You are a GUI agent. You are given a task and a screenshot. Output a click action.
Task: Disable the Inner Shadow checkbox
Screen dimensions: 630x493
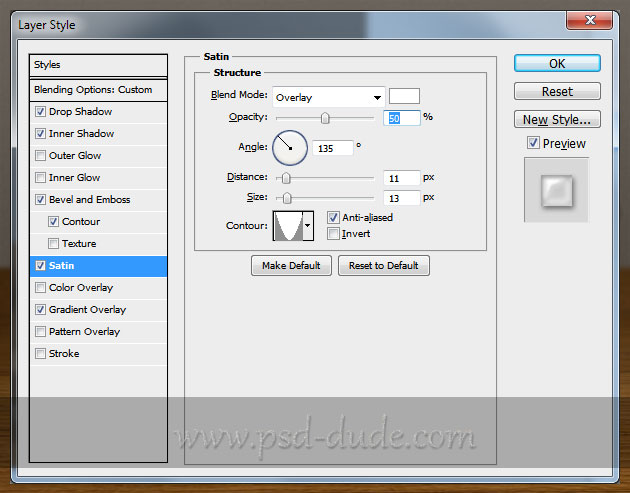click(40, 133)
